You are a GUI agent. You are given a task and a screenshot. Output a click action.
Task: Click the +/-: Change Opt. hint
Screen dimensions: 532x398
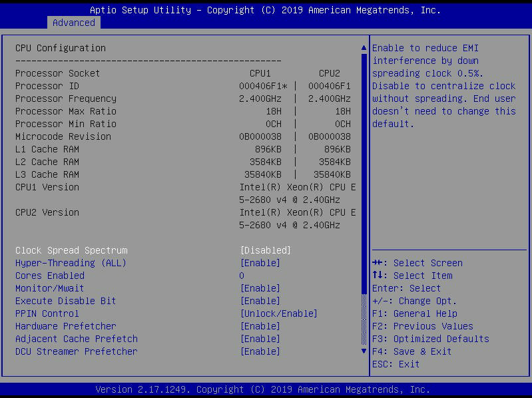[414, 301]
